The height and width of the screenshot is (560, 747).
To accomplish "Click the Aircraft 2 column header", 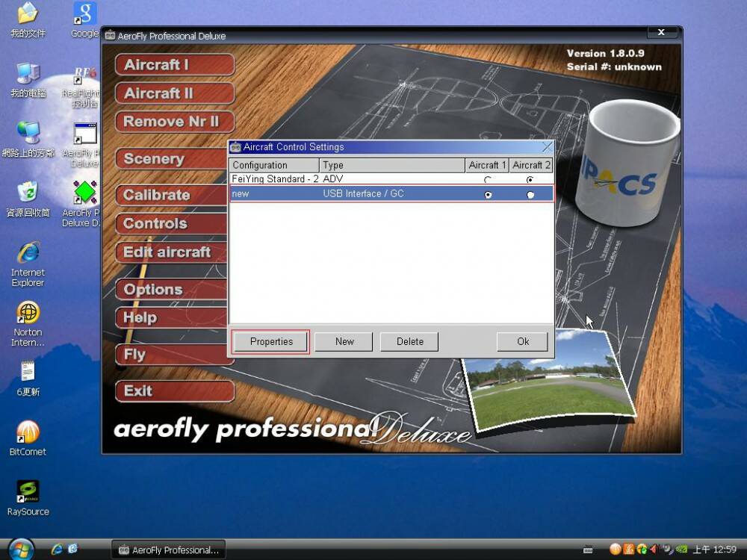I will 531,165.
